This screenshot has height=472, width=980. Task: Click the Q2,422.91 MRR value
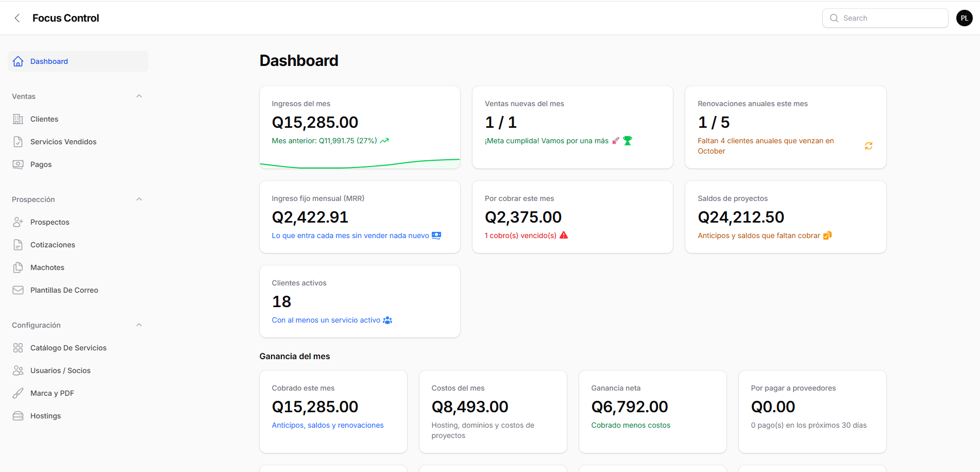310,217
